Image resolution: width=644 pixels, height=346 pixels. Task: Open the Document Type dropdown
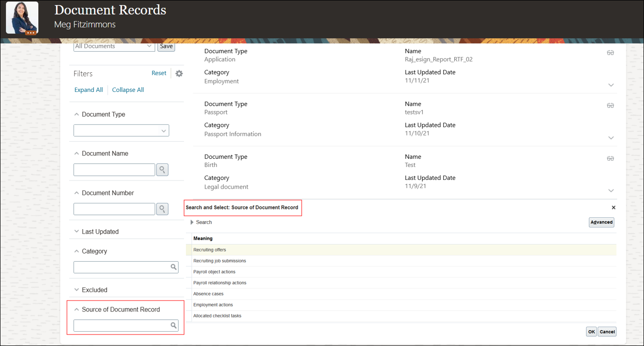click(x=164, y=131)
